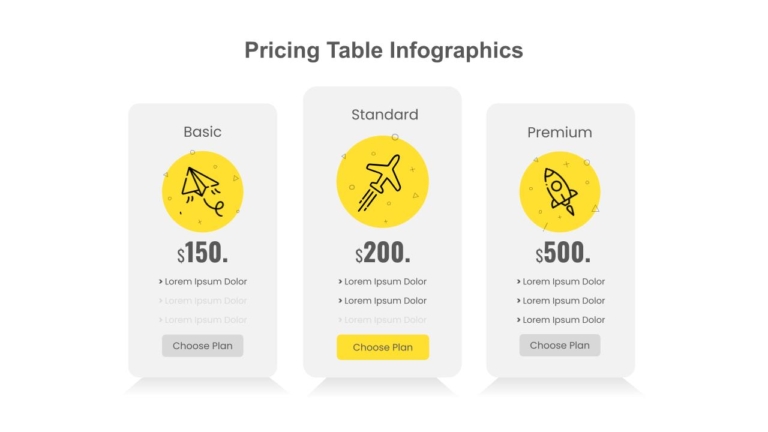This screenshot has height=432, width=768.
Task: Click the $200 price text
Action: (383, 252)
